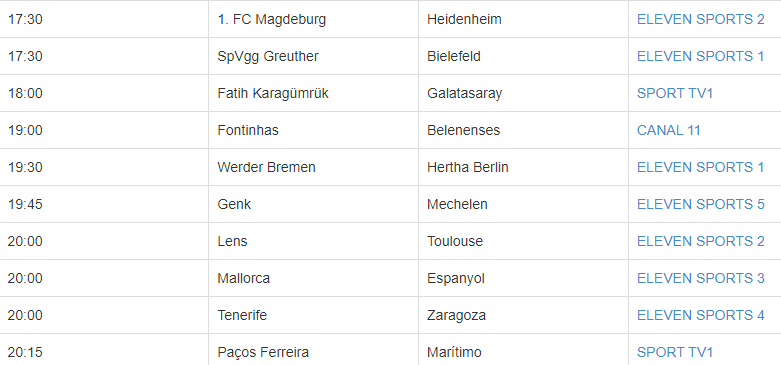The image size is (781, 365).
Task: Click ELEVEN SPORTS 1 link for SpVgg Greuther
Action: pos(700,56)
